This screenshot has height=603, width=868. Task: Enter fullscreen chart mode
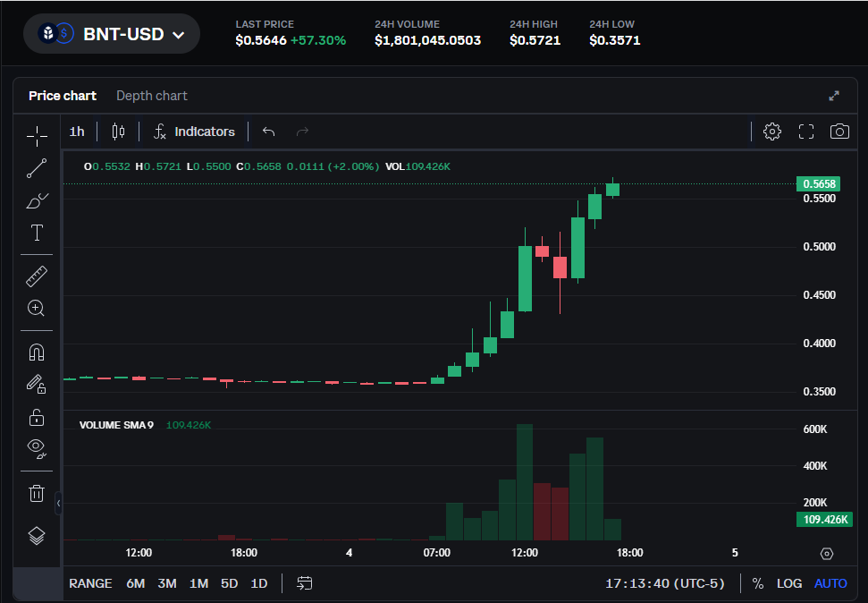pos(806,132)
